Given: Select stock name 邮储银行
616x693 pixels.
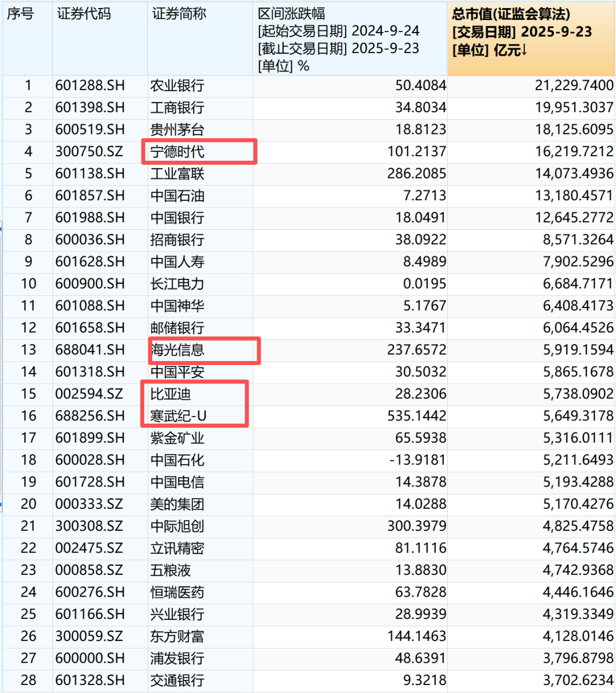Looking at the screenshot, I should pos(177,328).
